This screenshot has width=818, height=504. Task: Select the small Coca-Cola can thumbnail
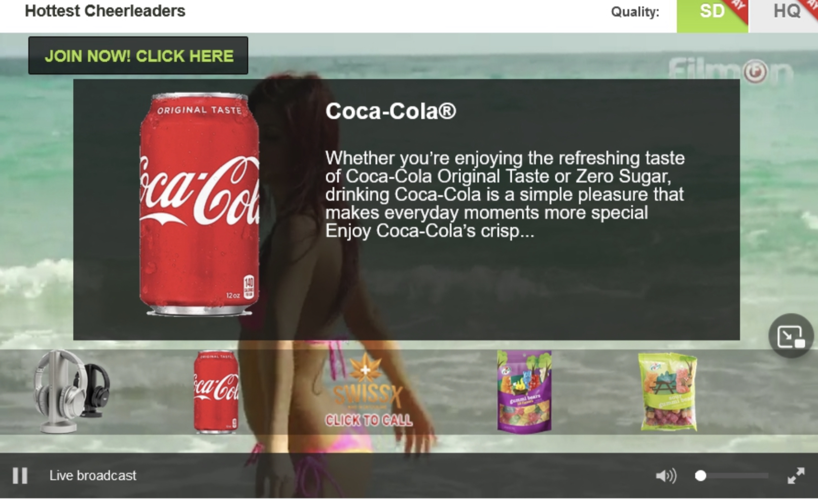(216, 391)
